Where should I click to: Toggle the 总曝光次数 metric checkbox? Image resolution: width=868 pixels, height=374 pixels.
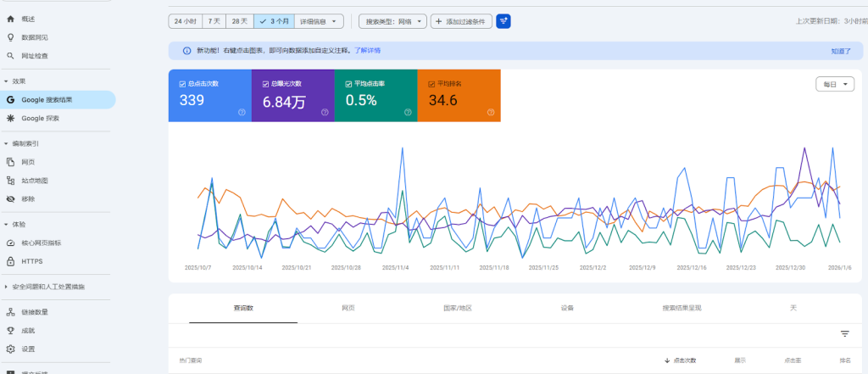point(265,84)
